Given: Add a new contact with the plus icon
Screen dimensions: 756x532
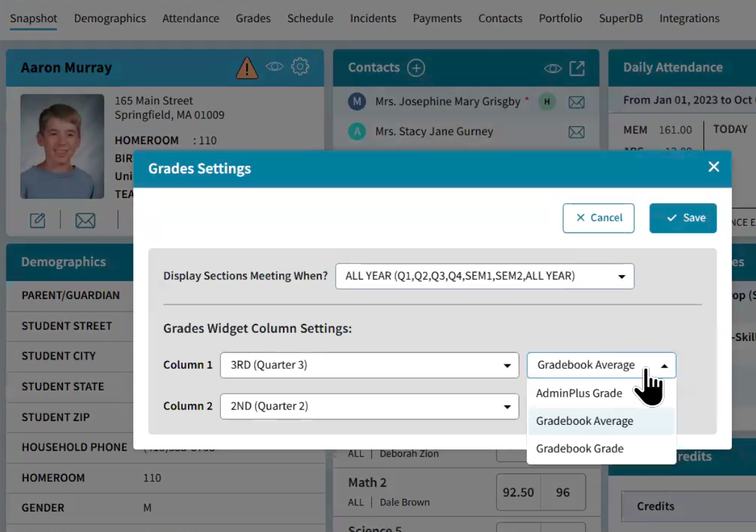Looking at the screenshot, I should pyautogui.click(x=416, y=67).
